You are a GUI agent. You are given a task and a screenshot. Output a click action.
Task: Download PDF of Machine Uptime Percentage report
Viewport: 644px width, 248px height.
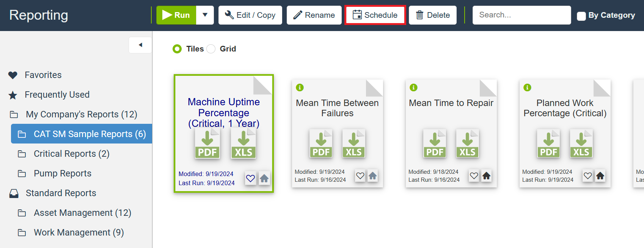coord(207,143)
